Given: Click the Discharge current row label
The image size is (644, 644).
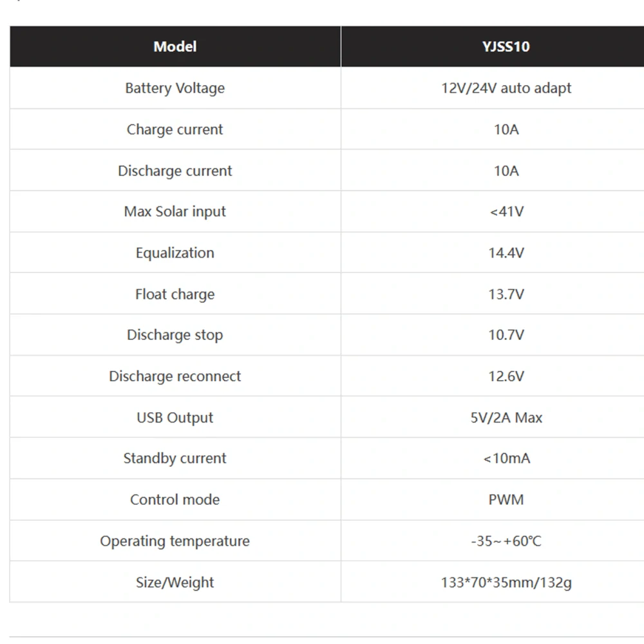Looking at the screenshot, I should (x=175, y=171).
